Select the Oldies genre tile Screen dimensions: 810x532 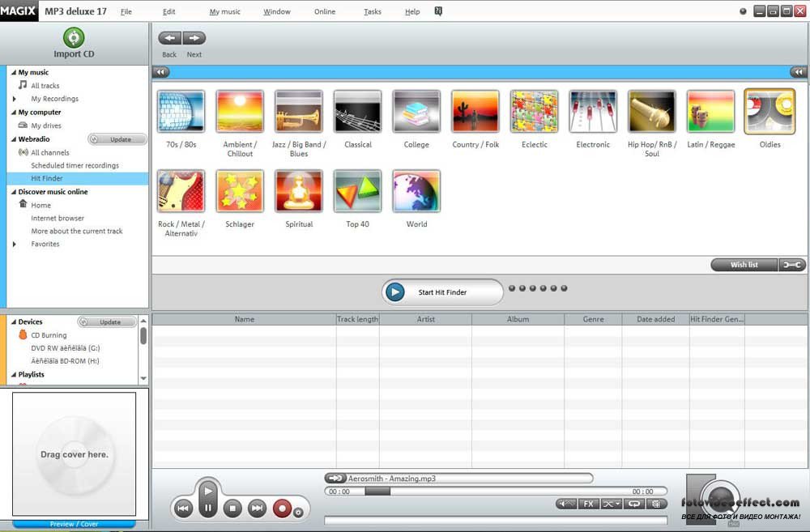point(769,112)
